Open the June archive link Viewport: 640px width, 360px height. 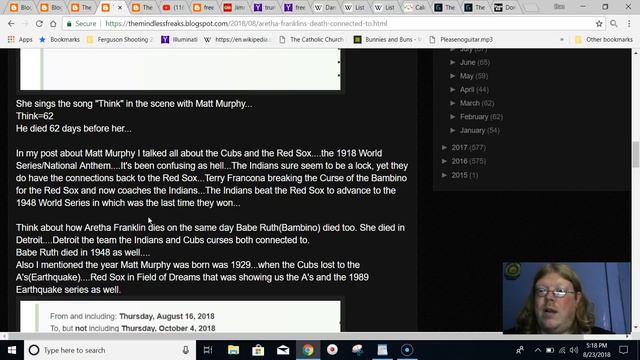click(467, 62)
